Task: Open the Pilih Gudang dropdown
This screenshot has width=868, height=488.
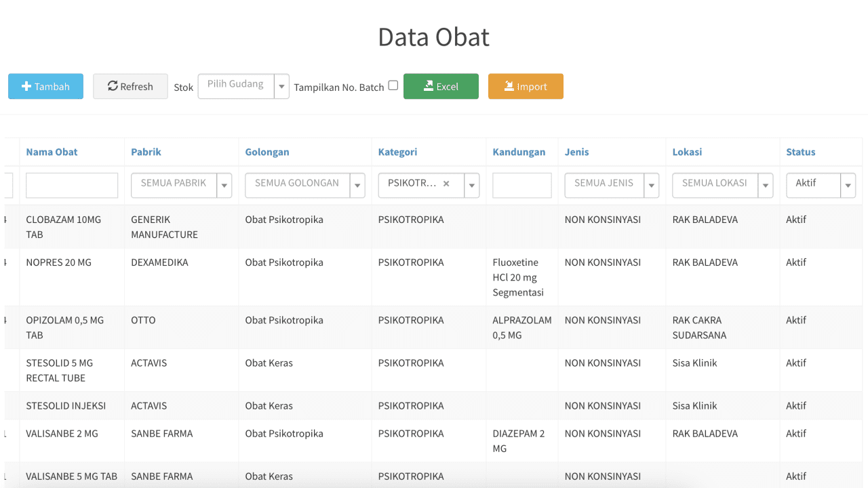Action: pyautogui.click(x=243, y=87)
